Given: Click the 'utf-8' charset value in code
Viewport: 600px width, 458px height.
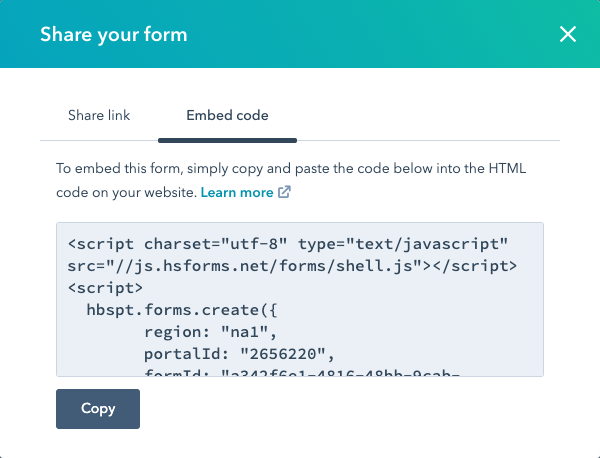Looking at the screenshot, I should [x=255, y=245].
